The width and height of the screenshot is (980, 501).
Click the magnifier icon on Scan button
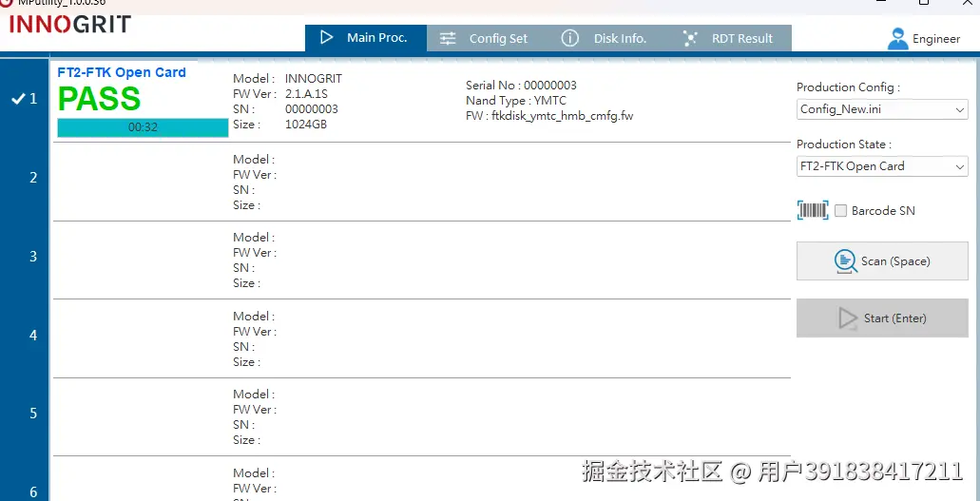(846, 261)
